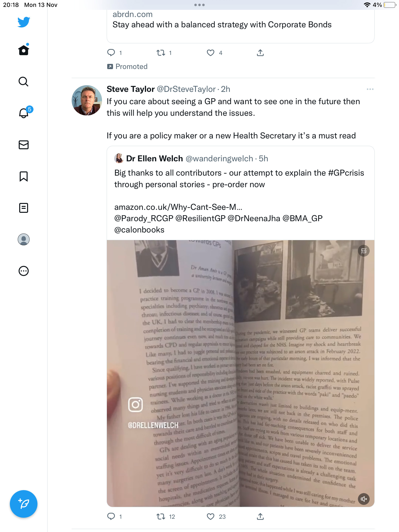Play the book pages video thumbnail

[x=241, y=373]
